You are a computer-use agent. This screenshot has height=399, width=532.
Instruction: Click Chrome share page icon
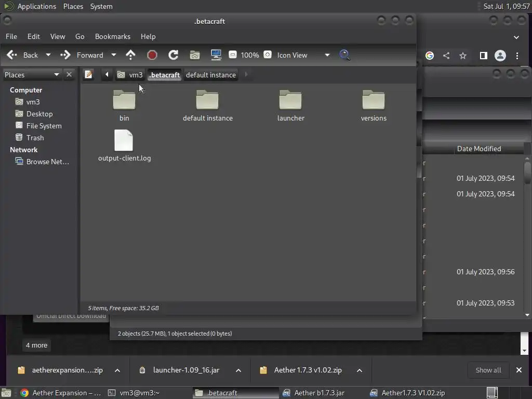tap(446, 55)
